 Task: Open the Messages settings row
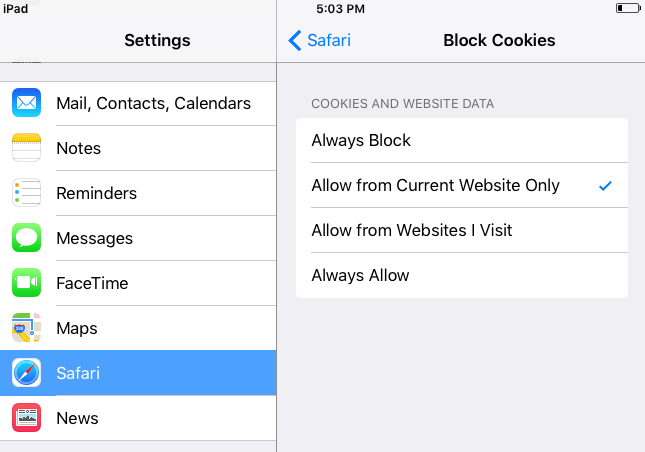pyautogui.click(x=138, y=238)
